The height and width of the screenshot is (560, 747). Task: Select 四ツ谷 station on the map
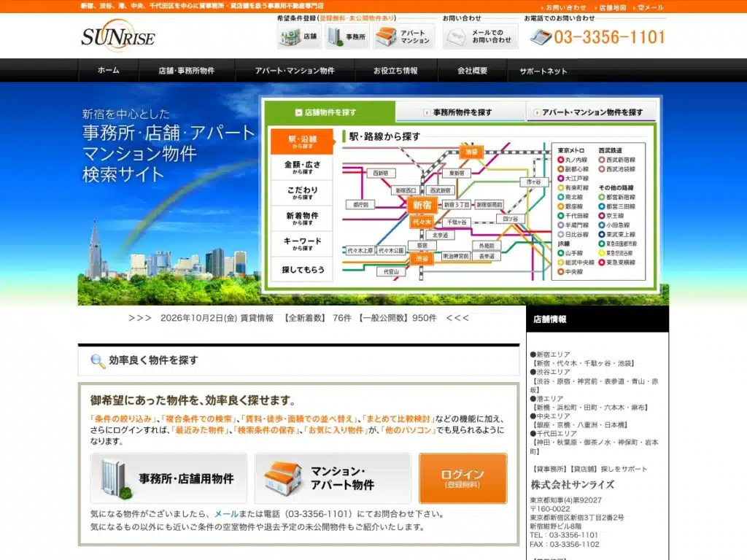(x=510, y=219)
